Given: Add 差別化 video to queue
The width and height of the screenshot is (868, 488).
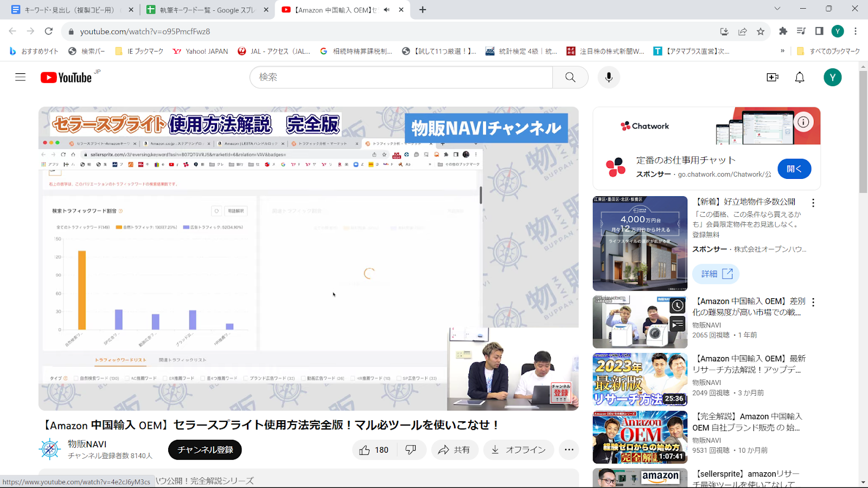Looking at the screenshot, I should point(678,324).
